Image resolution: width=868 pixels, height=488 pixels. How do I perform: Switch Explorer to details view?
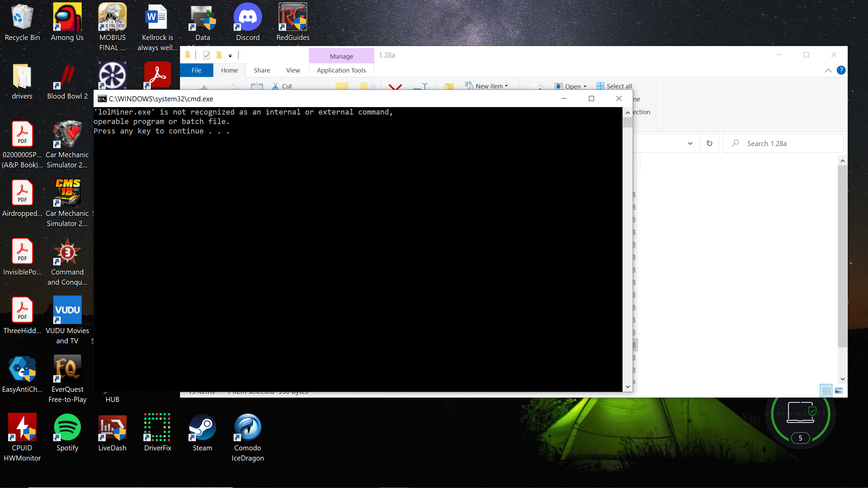tap(826, 391)
